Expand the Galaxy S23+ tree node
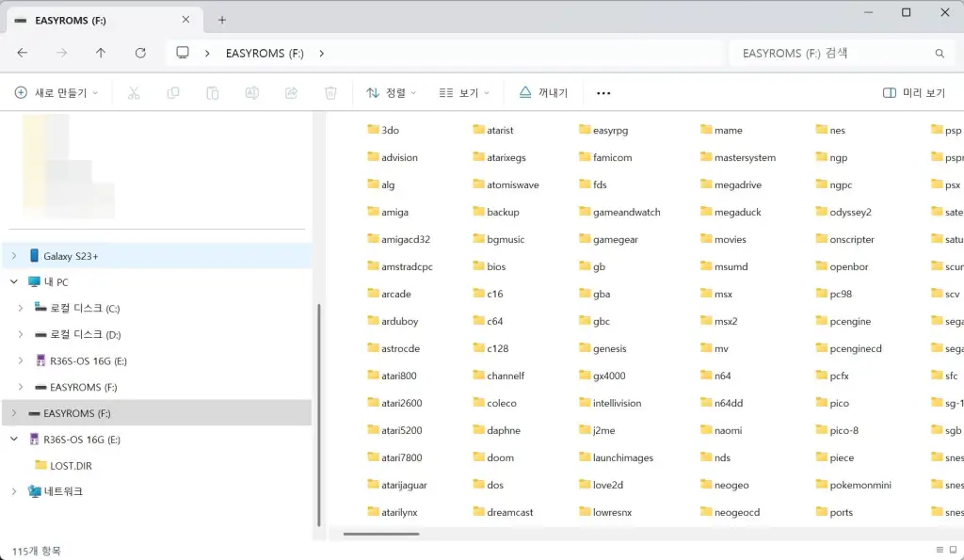 click(13, 256)
